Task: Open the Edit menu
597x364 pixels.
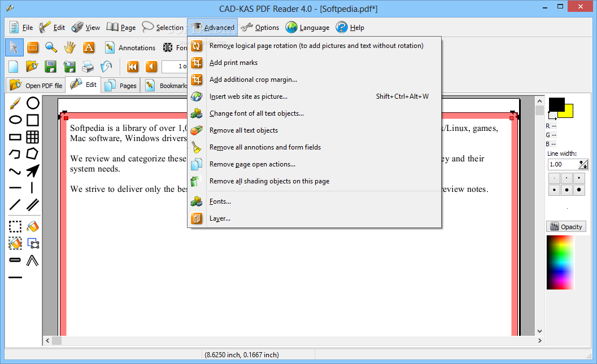Action: coord(52,28)
